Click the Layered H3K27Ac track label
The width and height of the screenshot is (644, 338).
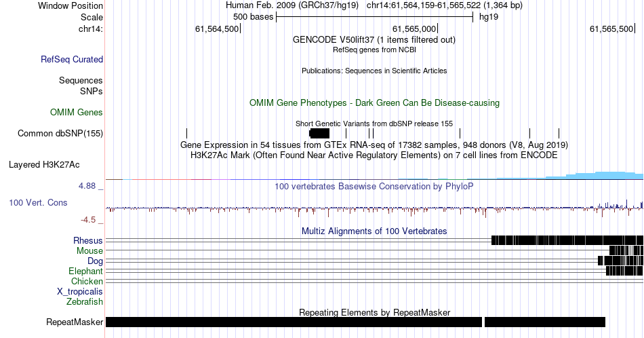click(x=44, y=164)
